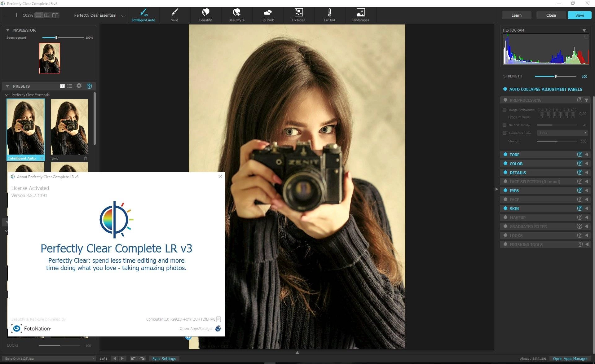Toggle Auto Collapse Adjustment Panels
595x364 pixels.
pos(505,89)
